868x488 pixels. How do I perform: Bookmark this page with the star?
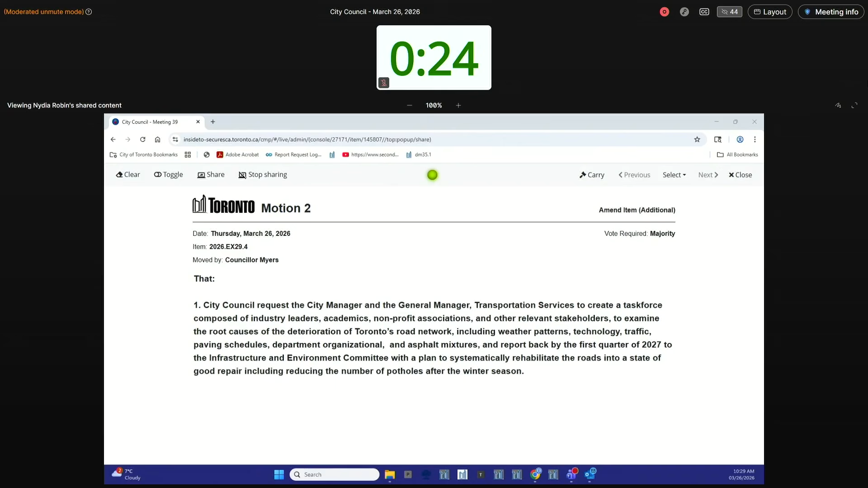[x=697, y=140]
